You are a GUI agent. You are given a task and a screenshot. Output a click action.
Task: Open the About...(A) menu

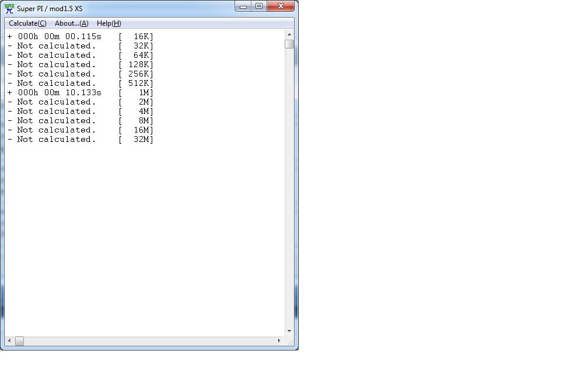72,23
